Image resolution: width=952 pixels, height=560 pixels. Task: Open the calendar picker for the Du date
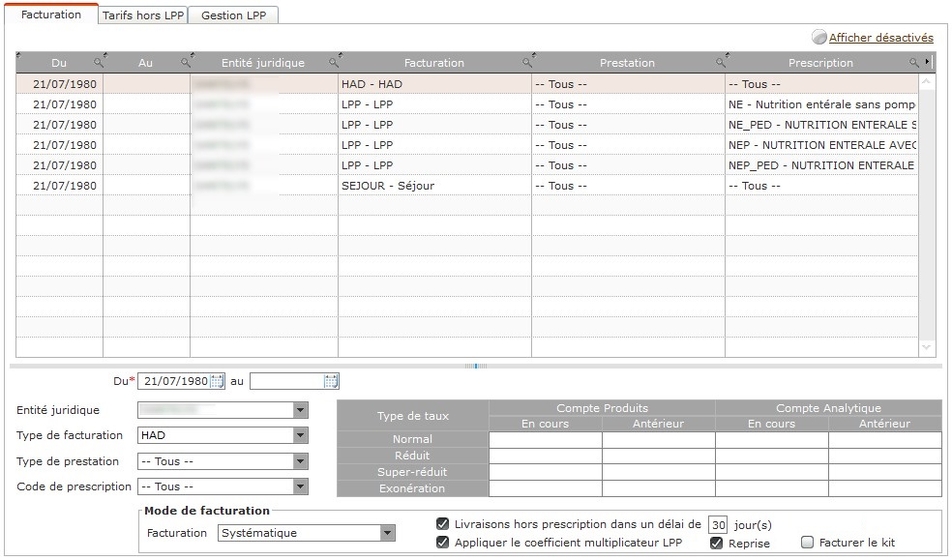point(217,382)
